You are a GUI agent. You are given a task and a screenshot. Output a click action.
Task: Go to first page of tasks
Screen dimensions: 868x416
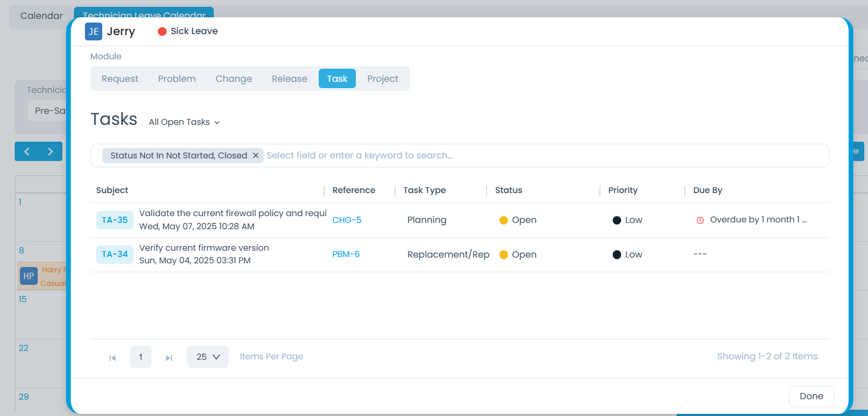[x=112, y=358]
